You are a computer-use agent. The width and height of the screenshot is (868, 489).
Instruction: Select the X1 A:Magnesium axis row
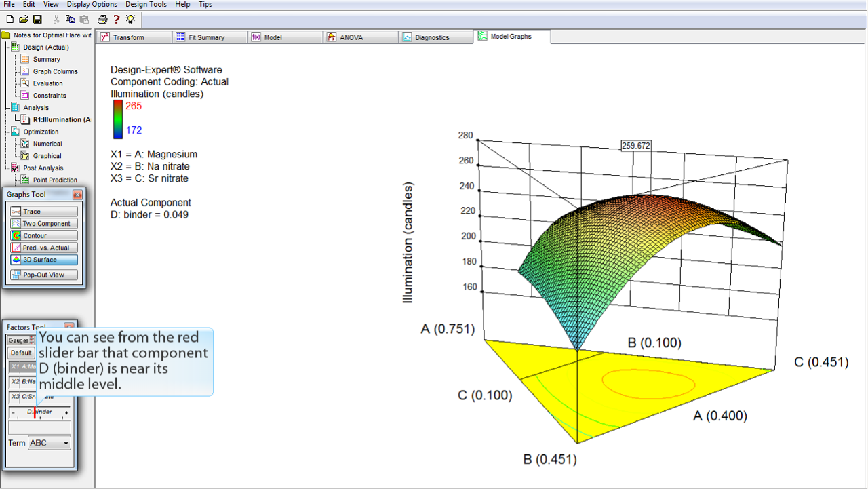click(x=22, y=366)
